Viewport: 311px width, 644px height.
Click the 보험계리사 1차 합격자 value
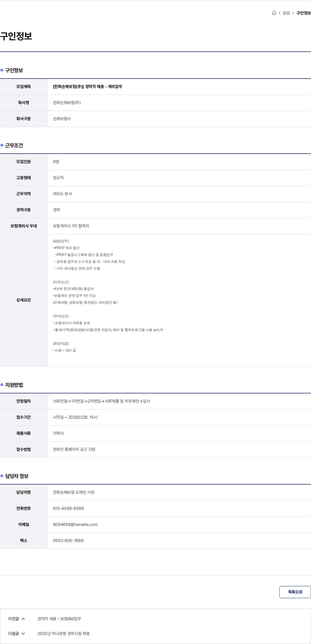pos(71,226)
